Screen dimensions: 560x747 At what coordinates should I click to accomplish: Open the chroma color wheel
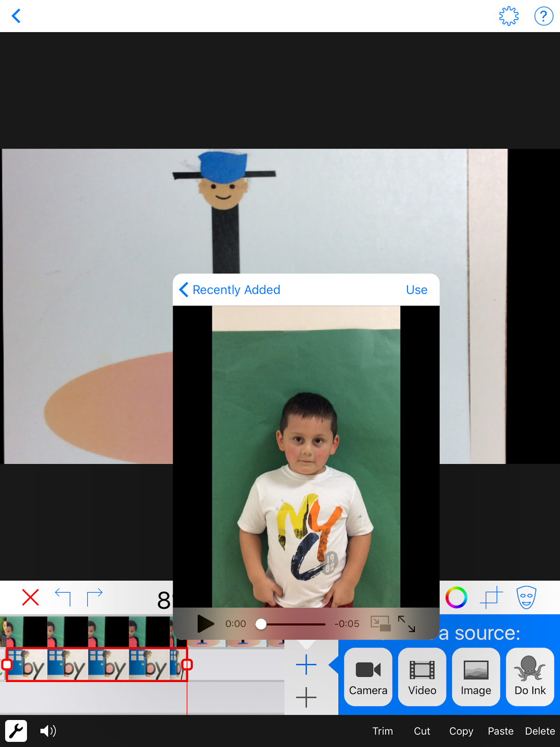coord(456,598)
